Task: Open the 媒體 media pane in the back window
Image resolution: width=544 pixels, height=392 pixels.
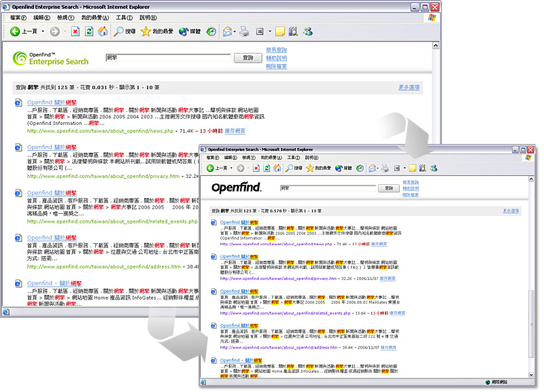Action: click(190, 31)
